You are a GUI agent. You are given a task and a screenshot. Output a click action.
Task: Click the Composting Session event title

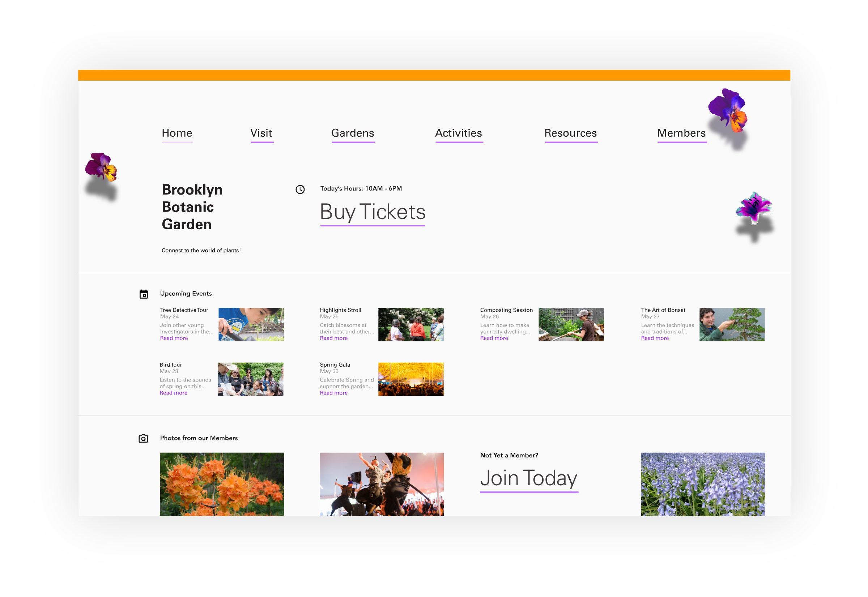(x=506, y=310)
